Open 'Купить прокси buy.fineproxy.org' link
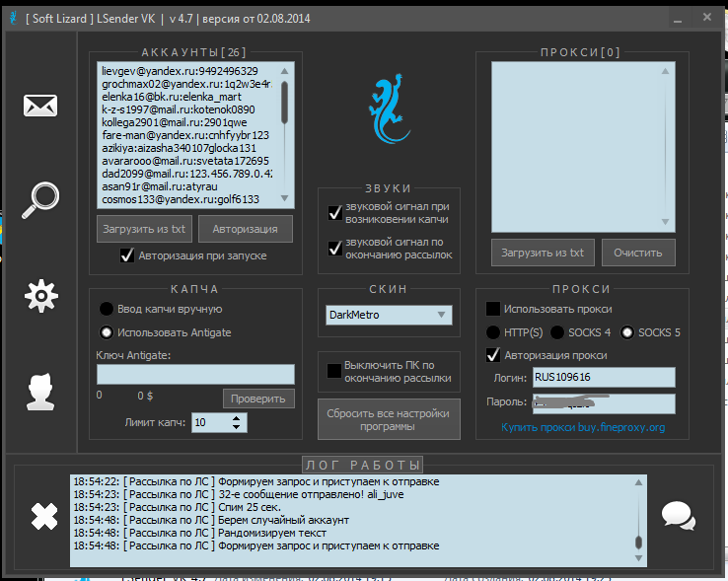 tap(583, 427)
